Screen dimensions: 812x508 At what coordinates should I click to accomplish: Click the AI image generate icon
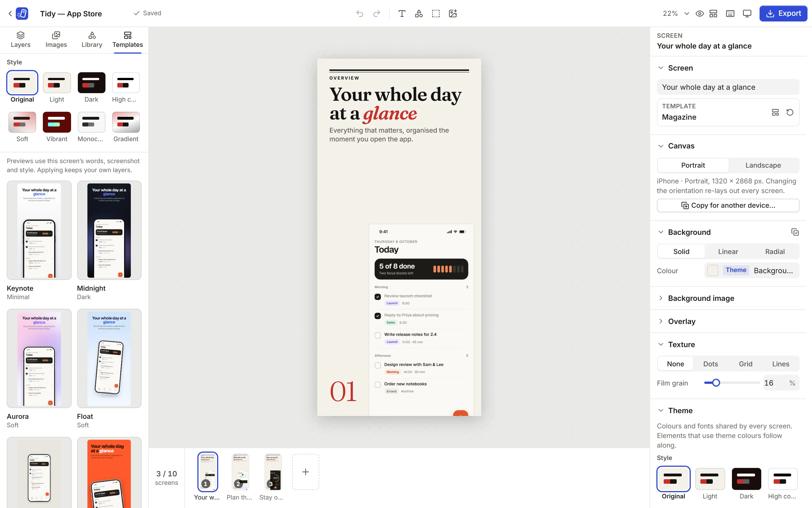(453, 14)
